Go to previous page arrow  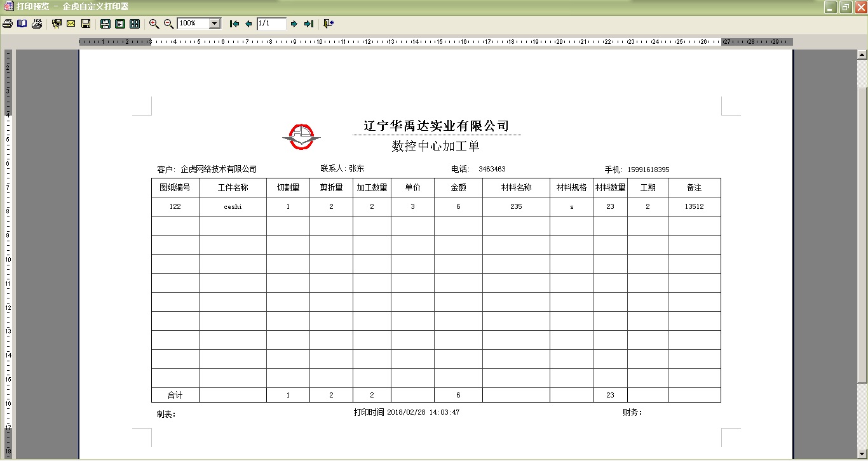coord(248,23)
